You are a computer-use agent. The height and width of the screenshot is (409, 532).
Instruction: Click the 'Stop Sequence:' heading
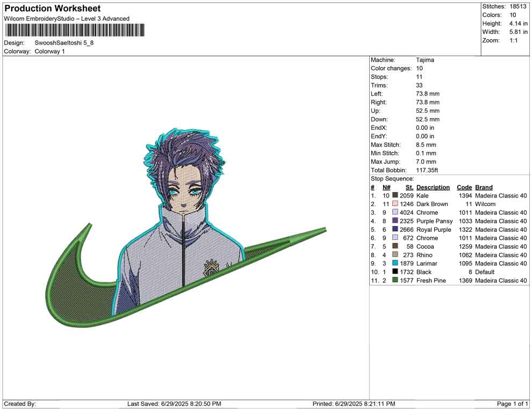[x=392, y=179]
